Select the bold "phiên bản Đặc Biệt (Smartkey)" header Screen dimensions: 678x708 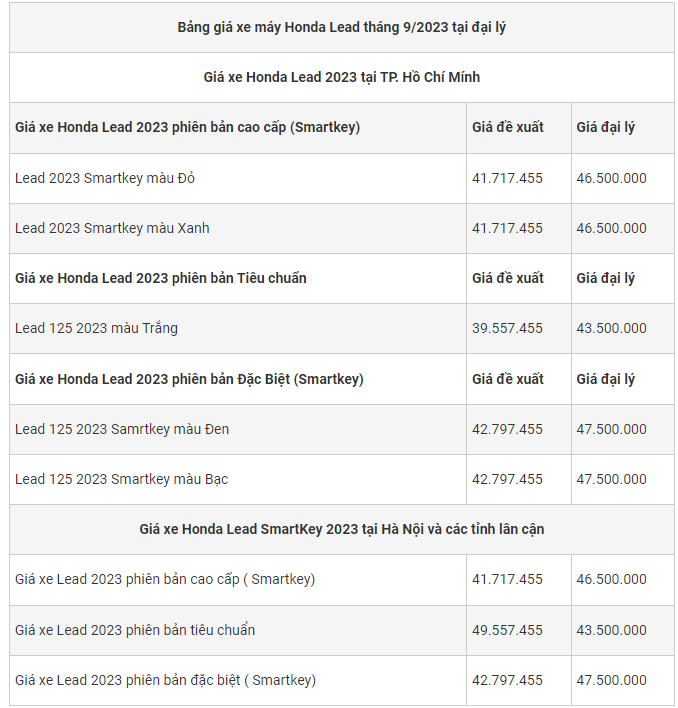[x=189, y=379]
